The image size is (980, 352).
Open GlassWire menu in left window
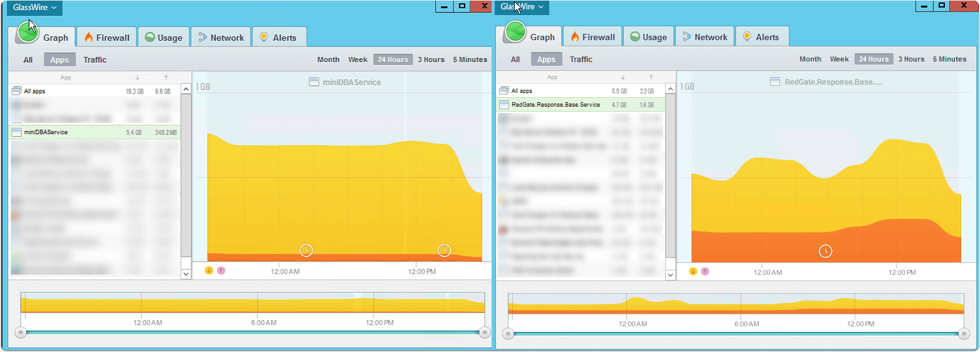(35, 8)
